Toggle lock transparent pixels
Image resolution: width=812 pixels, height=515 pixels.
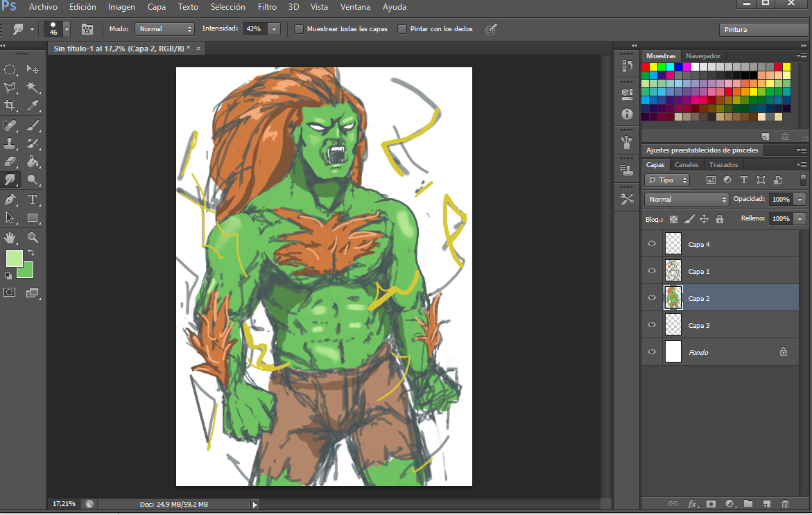[673, 219]
